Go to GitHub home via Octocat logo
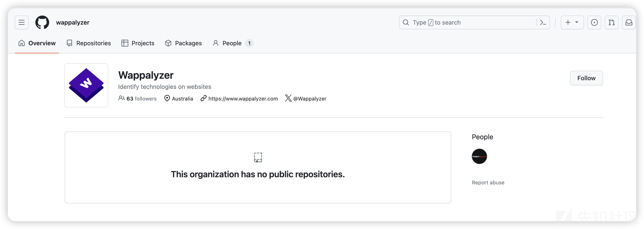644x229 pixels. click(42, 22)
